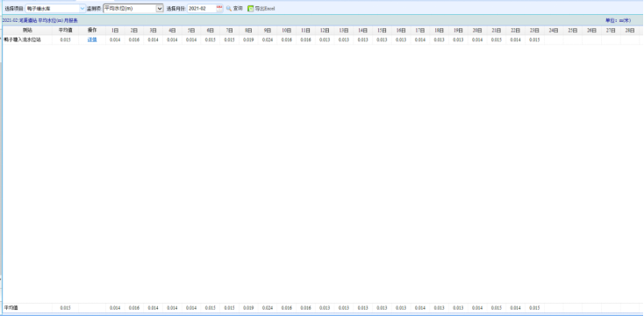Open the 详情 details link
The image size is (644, 316).
tap(92, 39)
